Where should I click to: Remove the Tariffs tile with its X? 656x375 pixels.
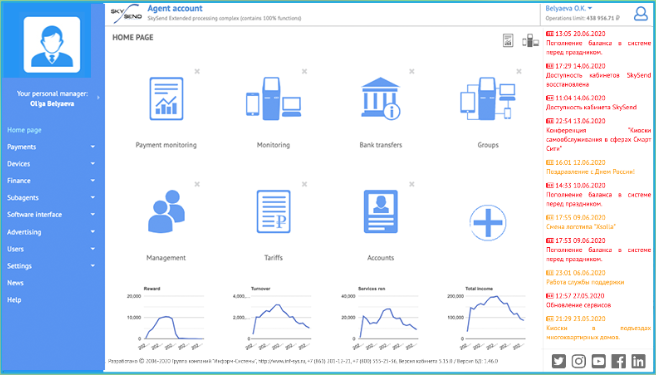pyautogui.click(x=305, y=184)
